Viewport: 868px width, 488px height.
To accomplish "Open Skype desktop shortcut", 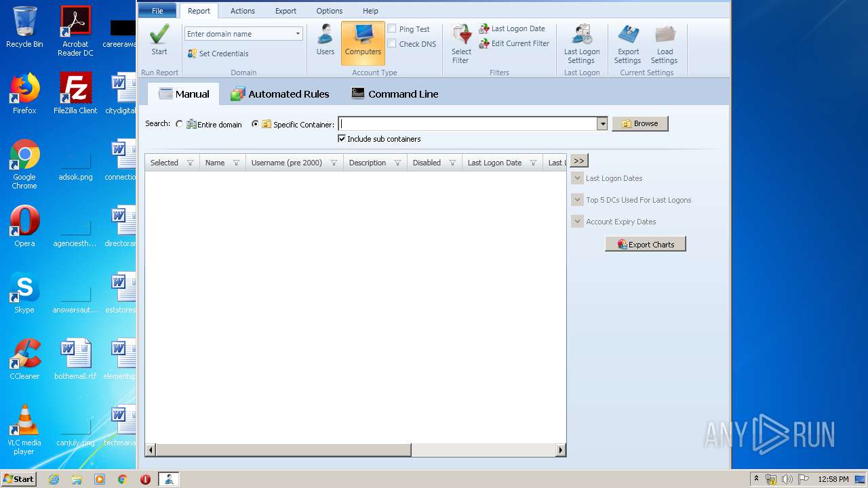I will tap(24, 293).
